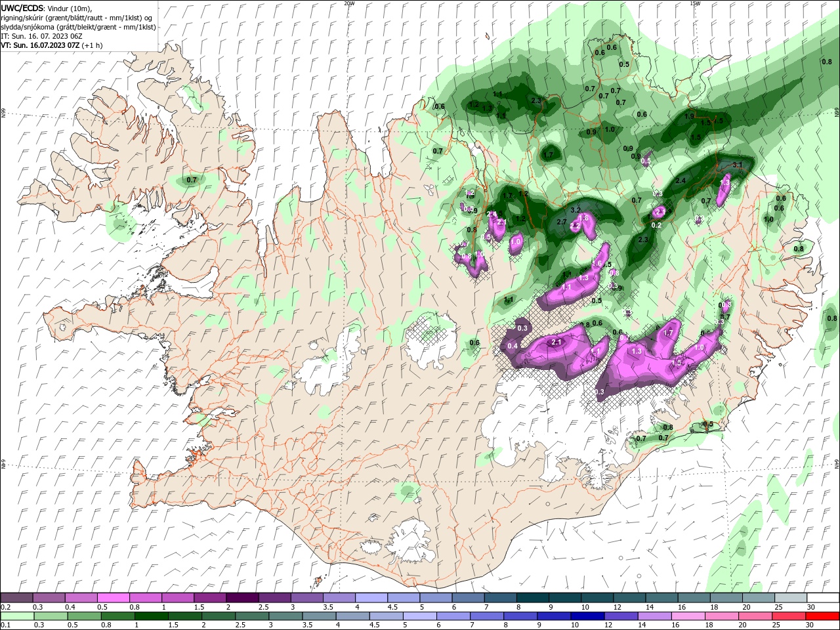
Task: Choose the periwinkle 4 snow legend swatch
Action: coord(371,598)
